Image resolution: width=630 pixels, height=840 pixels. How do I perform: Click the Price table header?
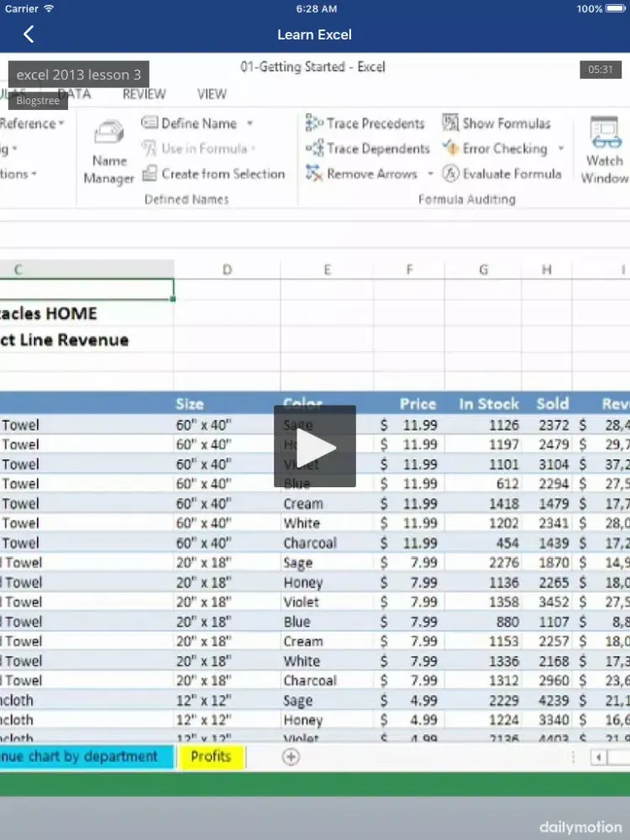[417, 404]
